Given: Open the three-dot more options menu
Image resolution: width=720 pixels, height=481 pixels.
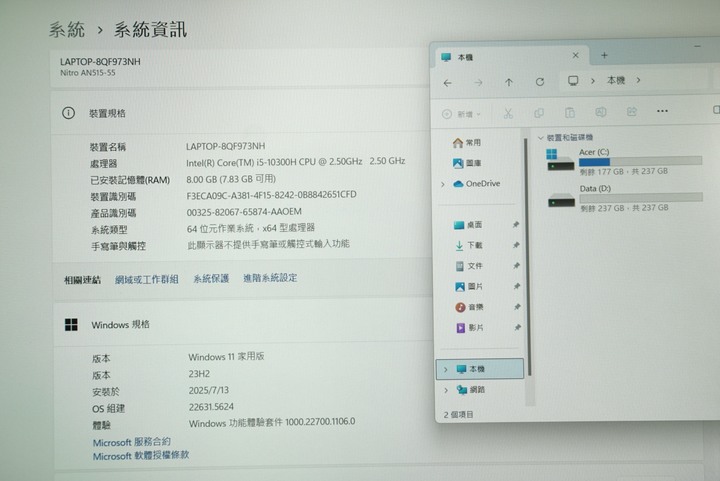Looking at the screenshot, I should (662, 111).
